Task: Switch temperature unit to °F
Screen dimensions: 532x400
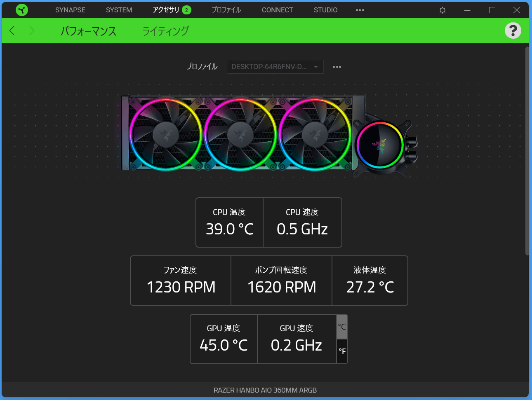Action: point(342,351)
